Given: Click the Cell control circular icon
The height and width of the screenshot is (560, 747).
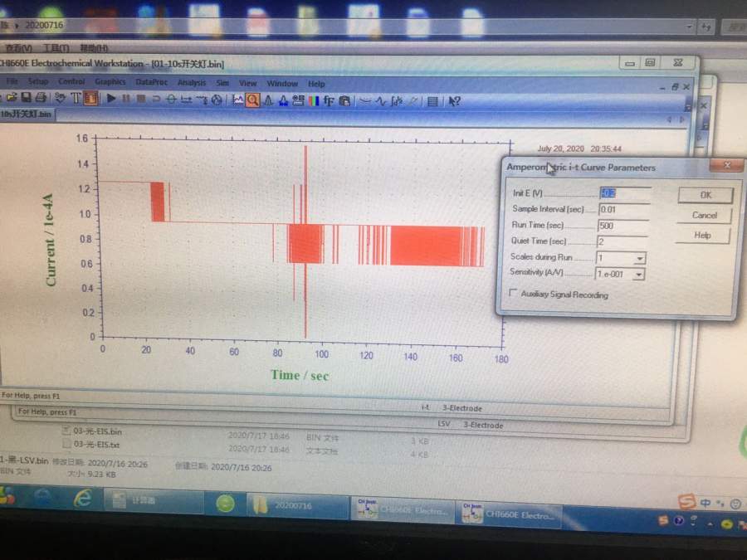Looking at the screenshot, I should coord(217,100).
